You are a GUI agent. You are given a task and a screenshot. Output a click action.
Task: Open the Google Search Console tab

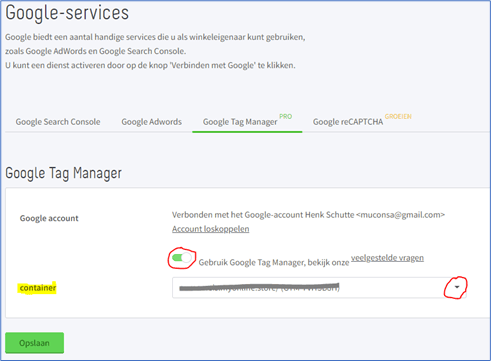pos(58,122)
